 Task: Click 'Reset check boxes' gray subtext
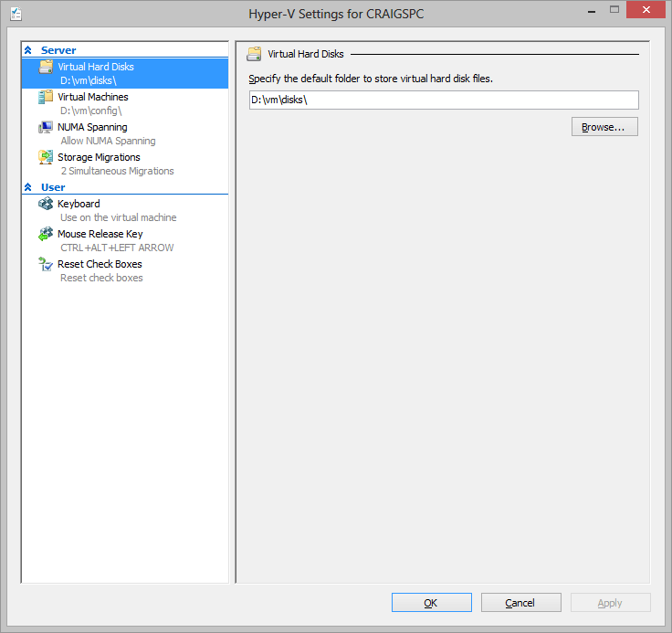point(101,278)
